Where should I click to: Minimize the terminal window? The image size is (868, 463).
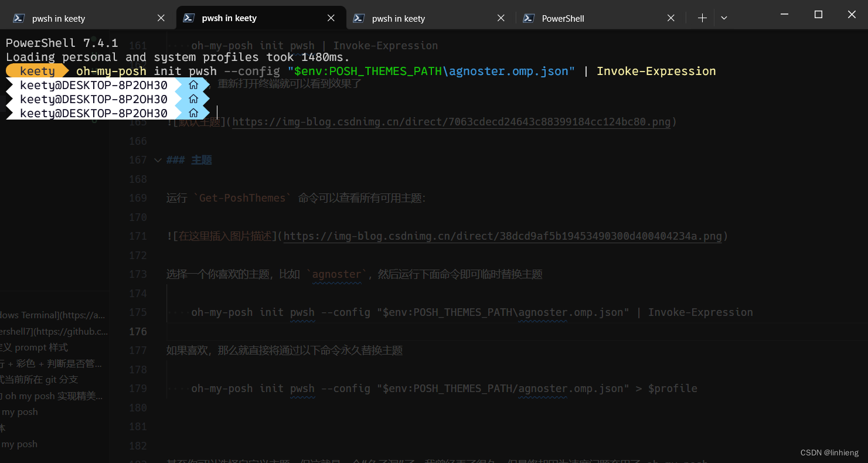point(785,14)
